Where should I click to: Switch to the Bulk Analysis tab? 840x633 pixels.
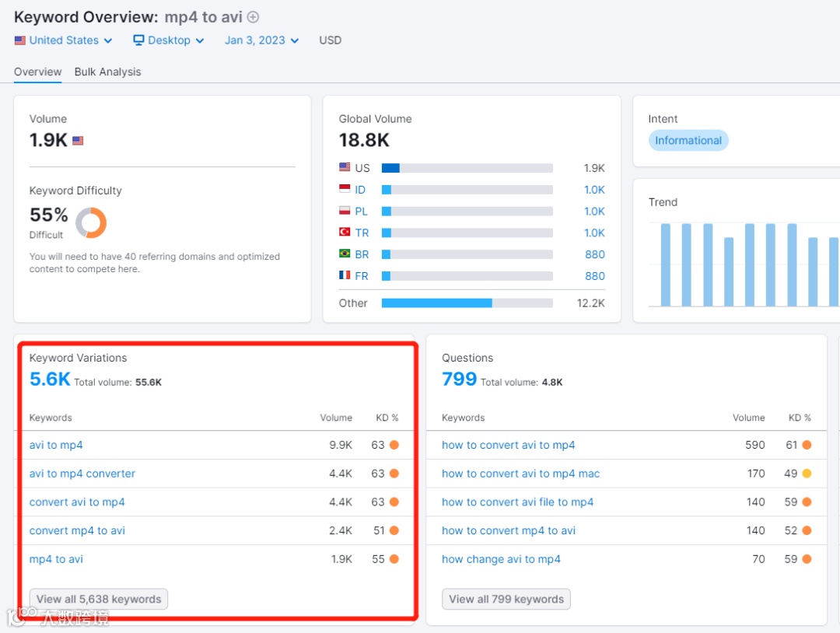click(x=107, y=72)
